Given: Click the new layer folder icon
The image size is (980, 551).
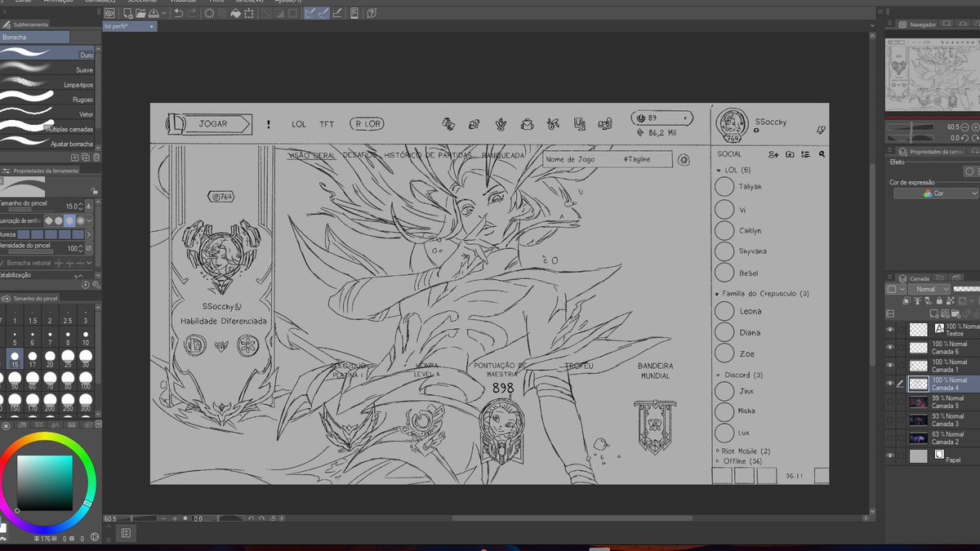Looking at the screenshot, I should pyautogui.click(x=954, y=313).
